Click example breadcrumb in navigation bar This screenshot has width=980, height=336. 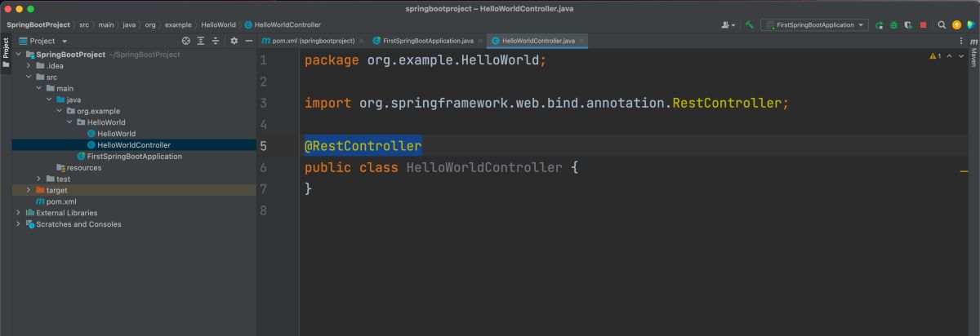(x=178, y=25)
